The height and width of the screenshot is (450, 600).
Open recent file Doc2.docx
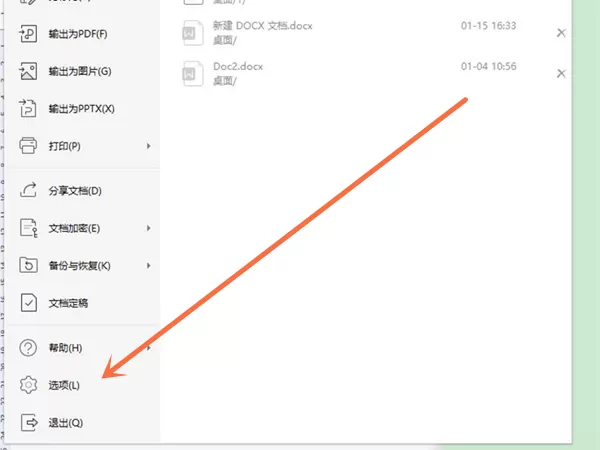pyautogui.click(x=364, y=73)
